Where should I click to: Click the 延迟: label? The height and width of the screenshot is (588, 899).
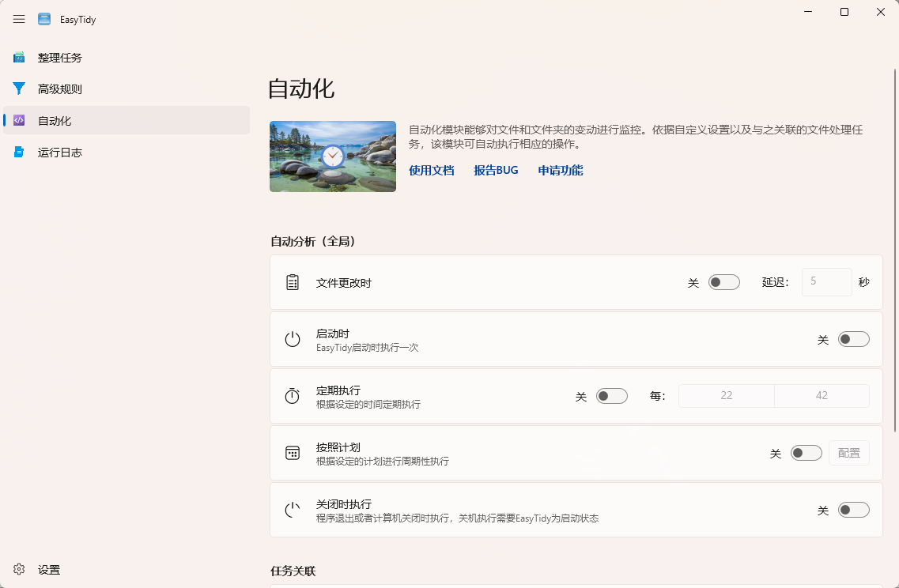pos(775,282)
